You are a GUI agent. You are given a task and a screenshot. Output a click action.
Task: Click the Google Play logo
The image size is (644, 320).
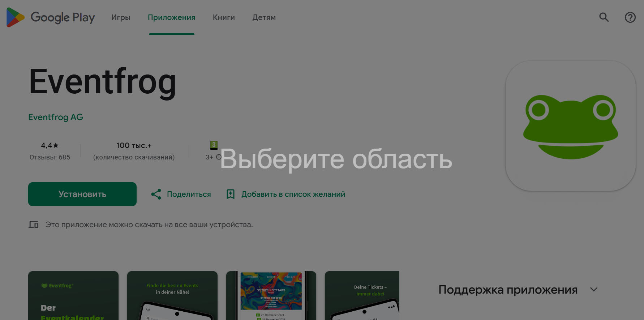tap(51, 17)
